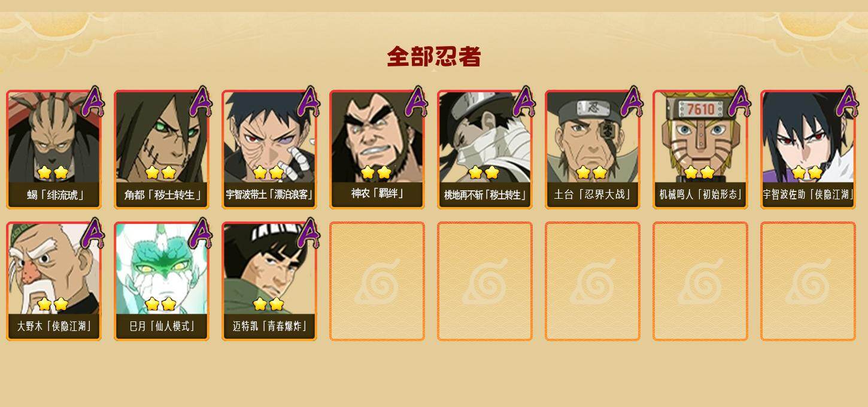Click the A rank badge on 蝎 card

[x=93, y=102]
